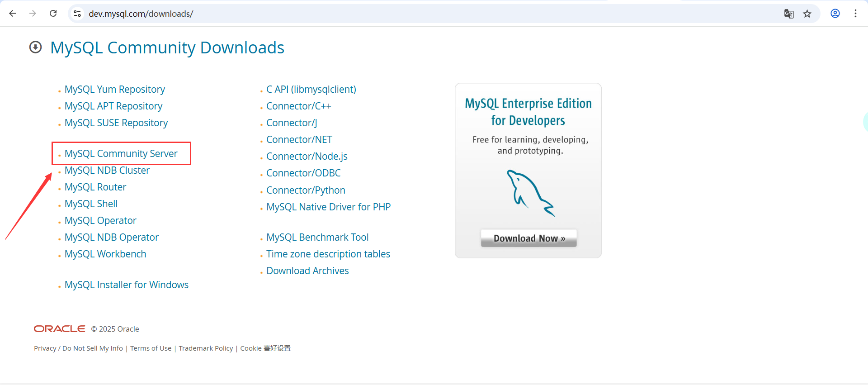This screenshot has width=868, height=385.
Task: Open MySQL APT Repository
Action: point(113,106)
